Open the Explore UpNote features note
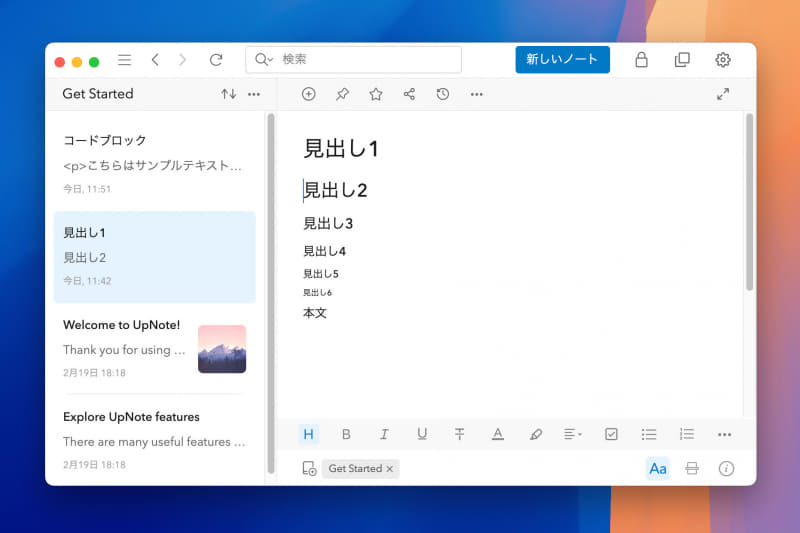Viewport: 800px width, 533px height. click(155, 440)
